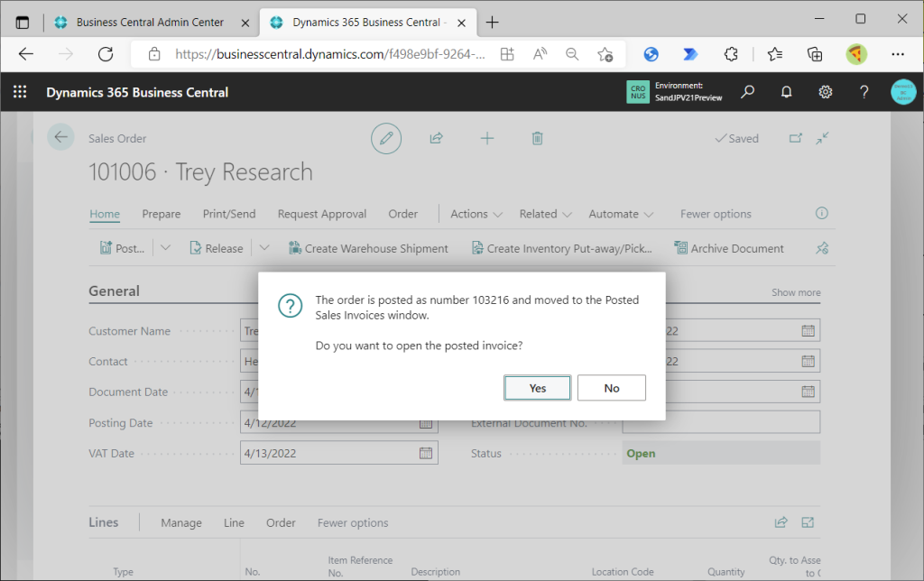Image resolution: width=924 pixels, height=581 pixels.
Task: Open the settings gear in Business Central
Action: click(x=825, y=92)
